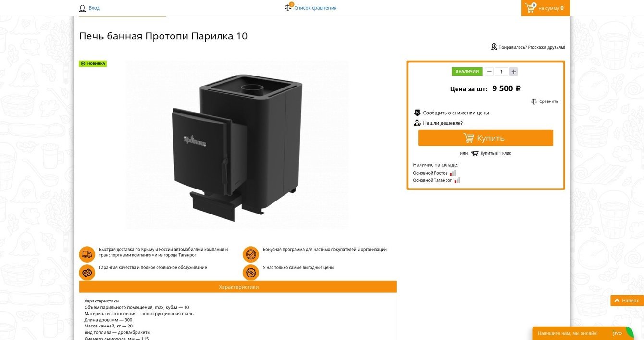The height and width of the screenshot is (340, 644).
Task: Click the Характеристики tab header
Action: 238,287
